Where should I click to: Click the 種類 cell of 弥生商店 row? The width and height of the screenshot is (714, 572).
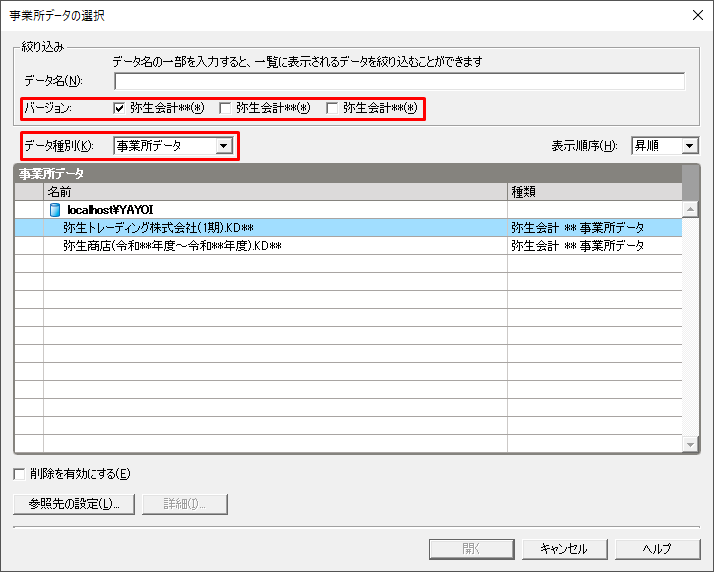(x=595, y=246)
